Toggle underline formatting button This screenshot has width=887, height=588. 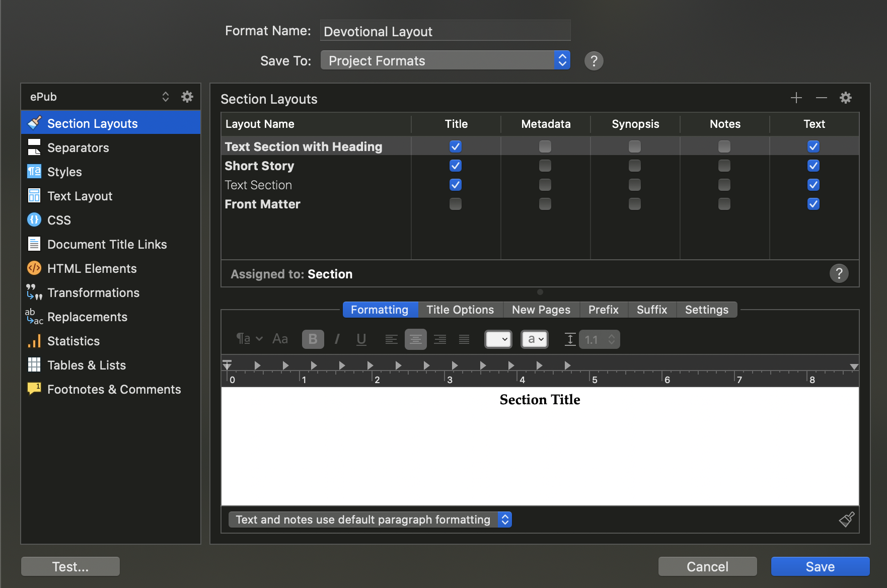click(x=361, y=339)
